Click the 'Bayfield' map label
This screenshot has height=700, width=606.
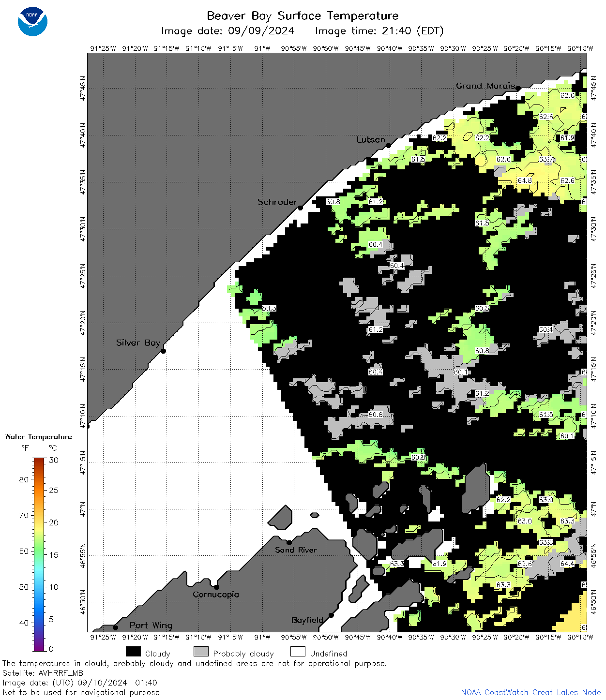(x=307, y=620)
